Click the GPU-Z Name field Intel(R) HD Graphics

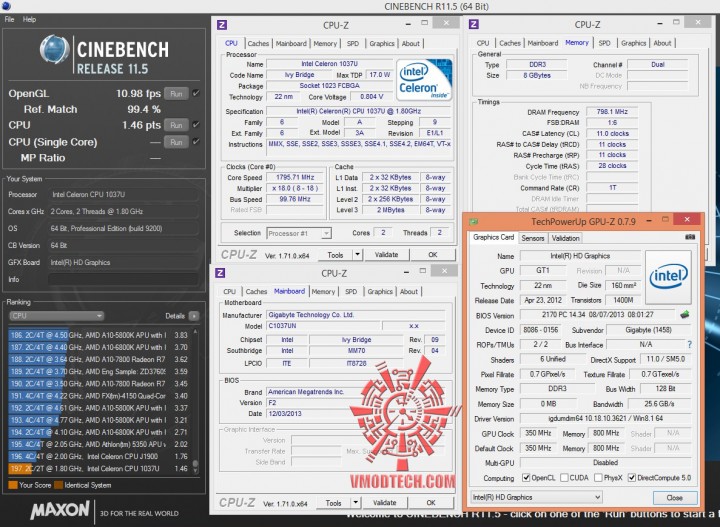click(x=580, y=256)
